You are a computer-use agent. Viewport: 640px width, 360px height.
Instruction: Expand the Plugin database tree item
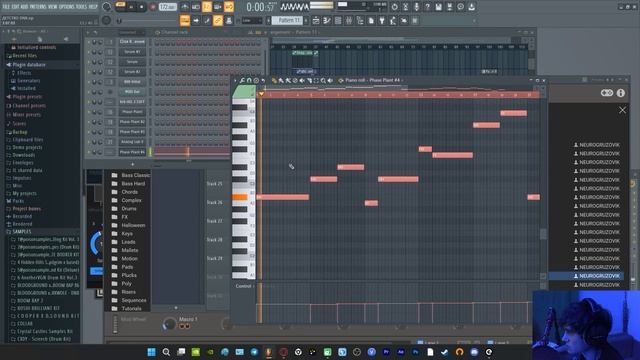[29, 64]
